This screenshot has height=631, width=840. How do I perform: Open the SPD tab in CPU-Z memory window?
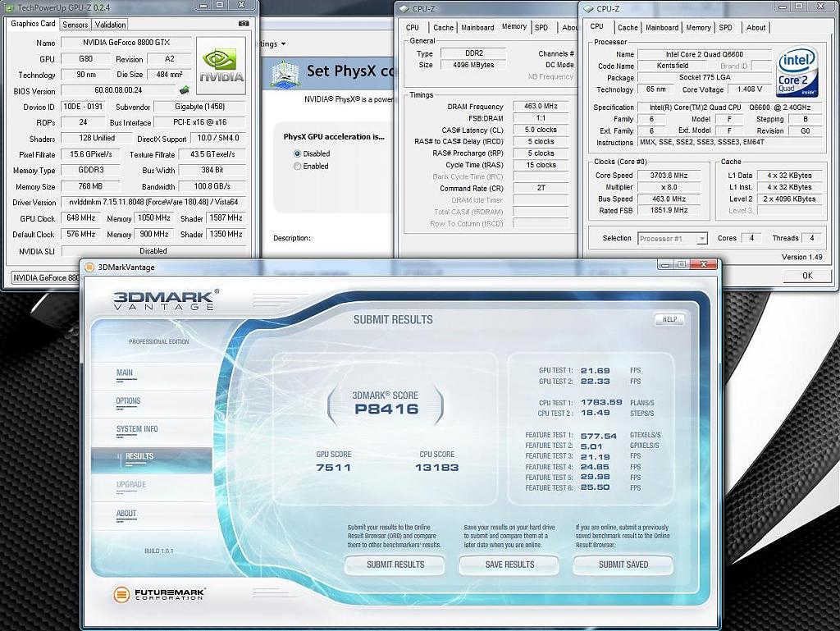pyautogui.click(x=541, y=28)
